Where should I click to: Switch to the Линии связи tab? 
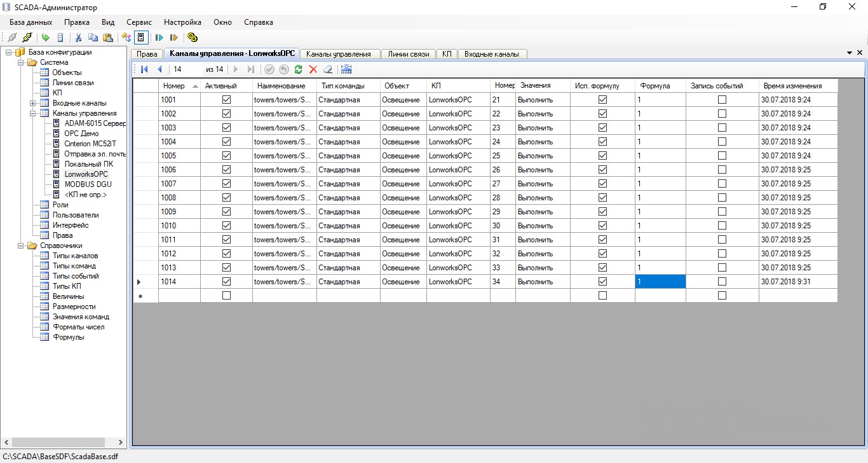[409, 54]
